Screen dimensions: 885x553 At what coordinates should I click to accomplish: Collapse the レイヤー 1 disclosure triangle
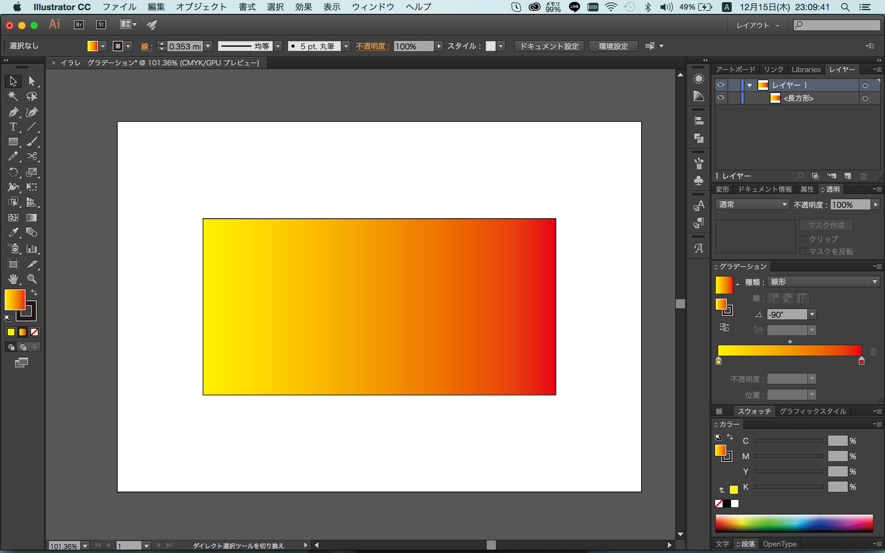(x=749, y=86)
